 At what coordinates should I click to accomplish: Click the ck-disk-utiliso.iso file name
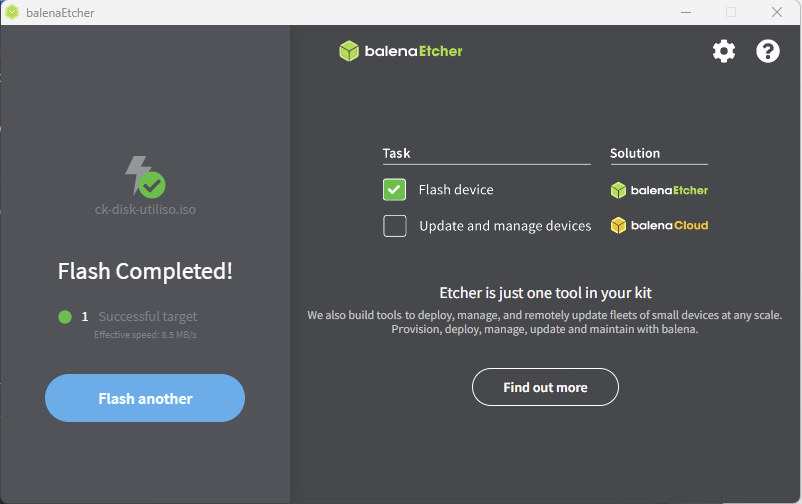pyautogui.click(x=145, y=209)
